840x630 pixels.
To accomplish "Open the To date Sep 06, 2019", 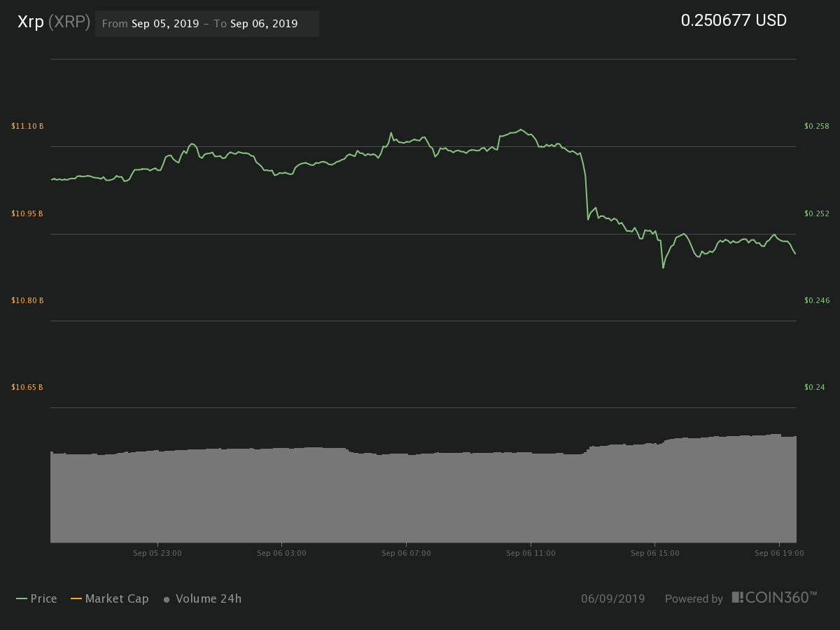I will click(264, 24).
